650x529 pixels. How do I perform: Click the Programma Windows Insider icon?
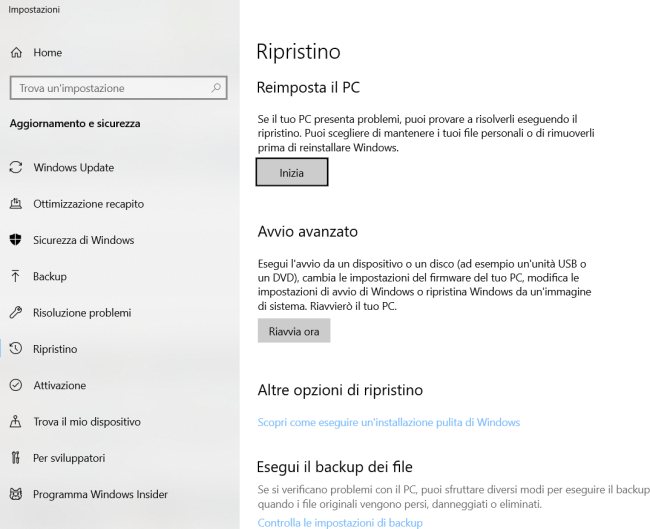click(15, 494)
